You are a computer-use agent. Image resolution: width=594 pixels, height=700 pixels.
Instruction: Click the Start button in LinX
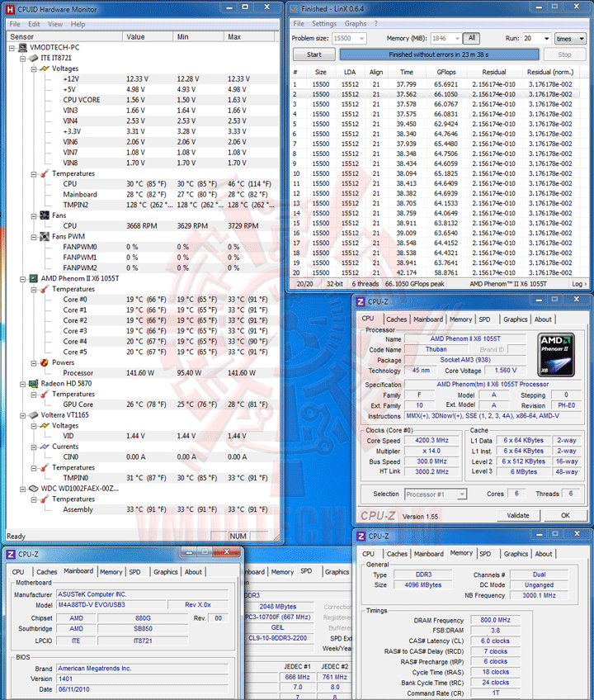pyautogui.click(x=313, y=54)
